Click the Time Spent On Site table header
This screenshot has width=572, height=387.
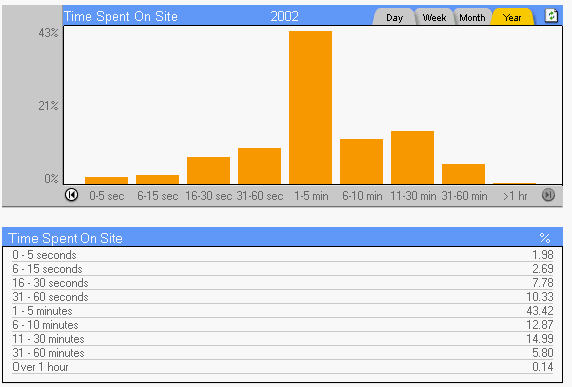[x=65, y=238]
